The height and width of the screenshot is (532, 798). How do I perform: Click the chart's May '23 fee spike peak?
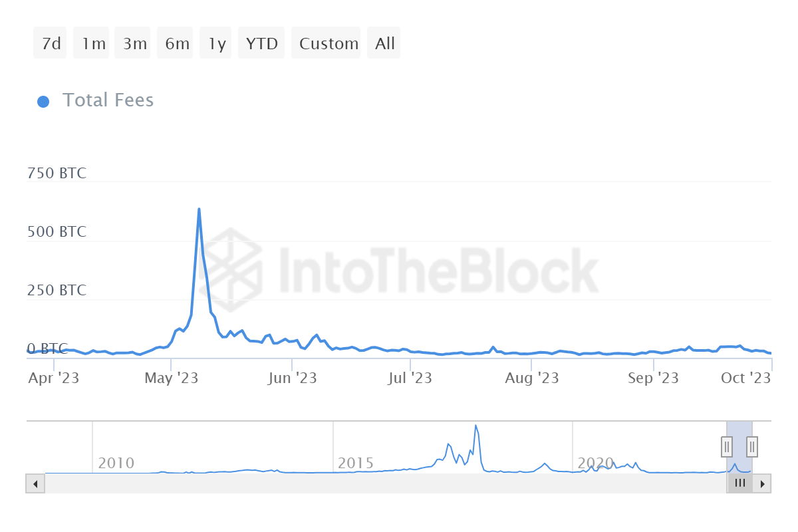(199, 209)
